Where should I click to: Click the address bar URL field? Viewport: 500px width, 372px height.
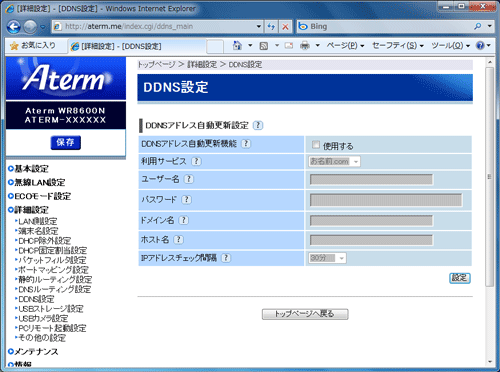(153, 26)
